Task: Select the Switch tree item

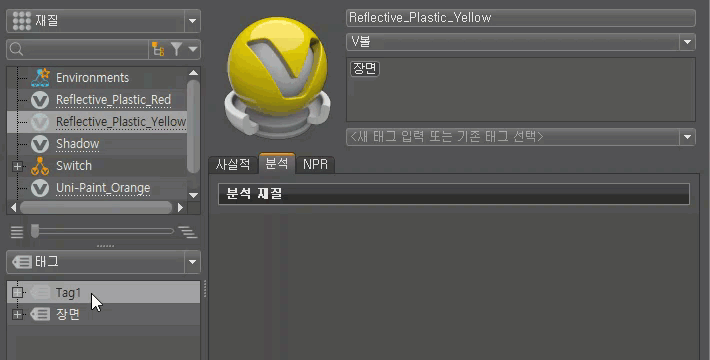Action: (74, 166)
